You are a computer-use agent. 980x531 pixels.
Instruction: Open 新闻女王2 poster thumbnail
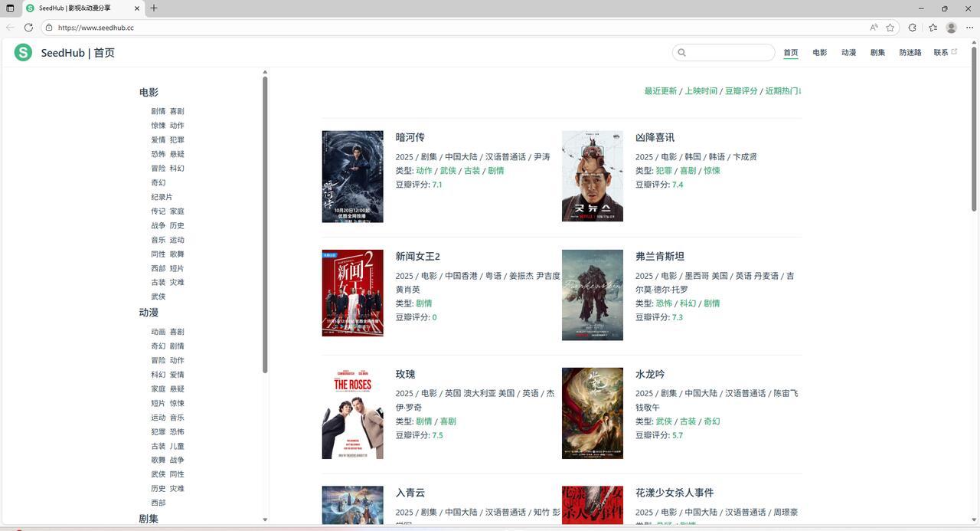(352, 293)
